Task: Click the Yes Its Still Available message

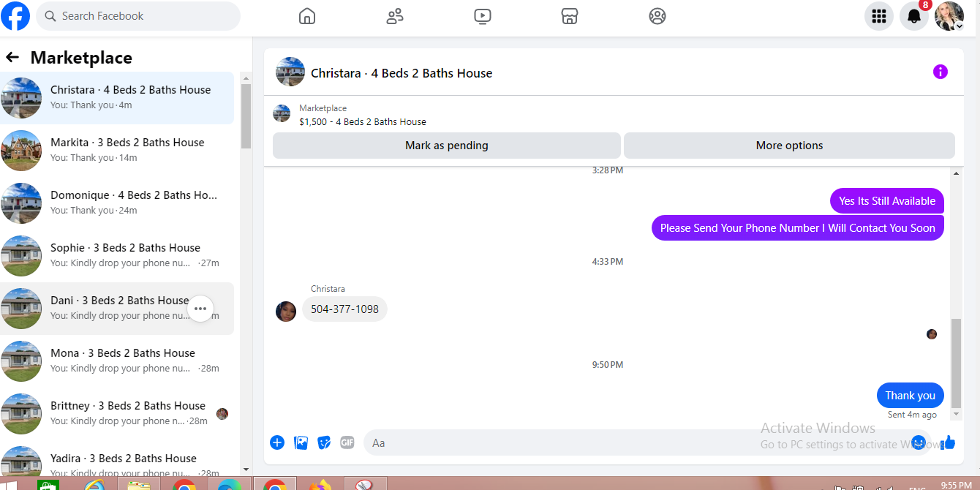Action: 887,201
